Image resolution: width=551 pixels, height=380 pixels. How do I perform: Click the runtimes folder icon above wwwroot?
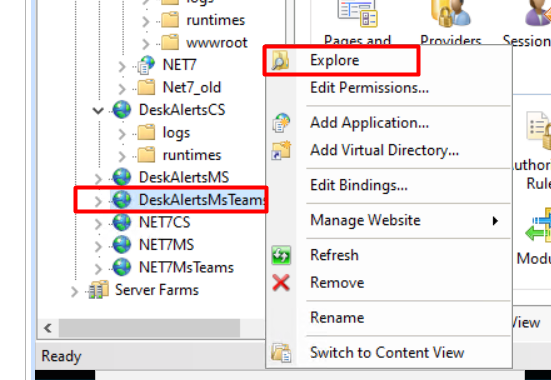[170, 20]
